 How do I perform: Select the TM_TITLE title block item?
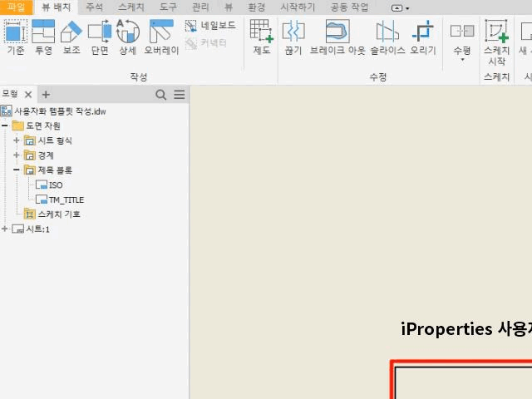66,199
